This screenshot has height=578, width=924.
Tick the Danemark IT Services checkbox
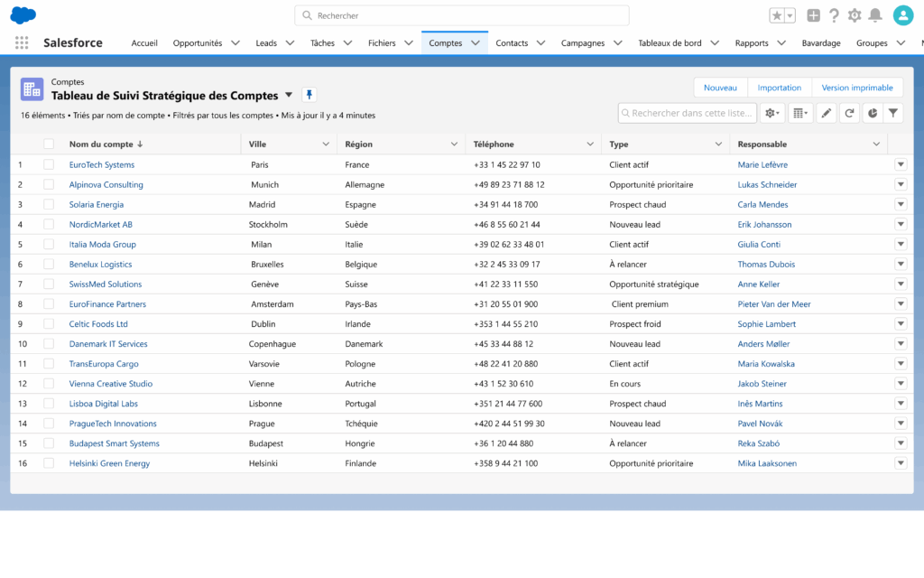pyautogui.click(x=49, y=344)
